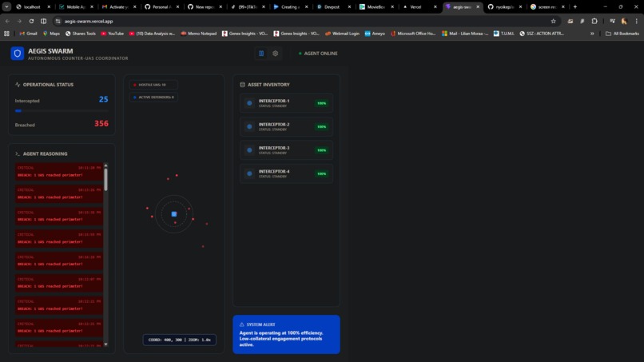Click the AEGIS SWARM shield logo
Screen dimensions: 644x362
[x=18, y=54]
